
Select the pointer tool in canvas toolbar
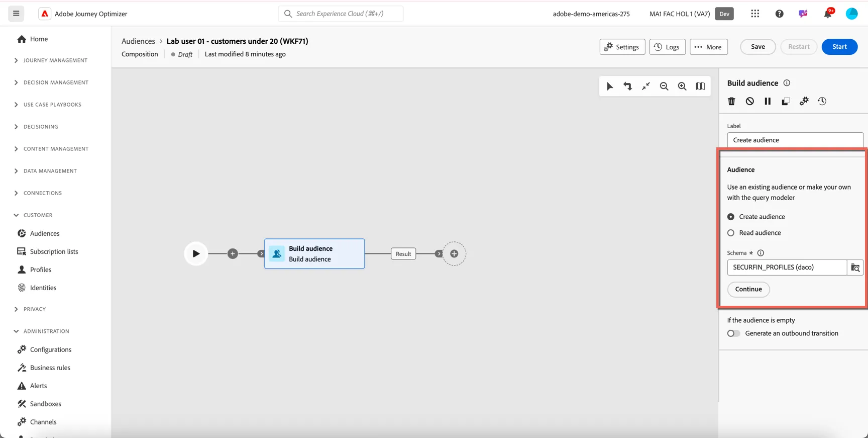[609, 86]
